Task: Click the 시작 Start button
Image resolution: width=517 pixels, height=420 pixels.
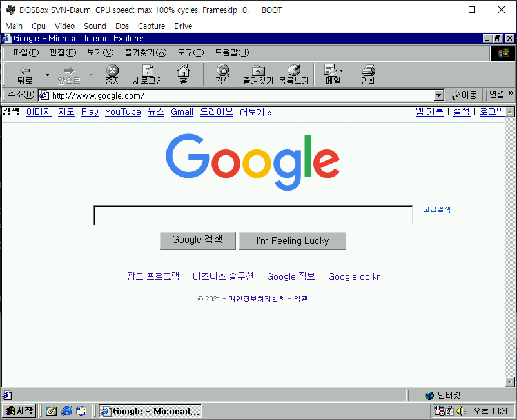Action: coord(19,411)
